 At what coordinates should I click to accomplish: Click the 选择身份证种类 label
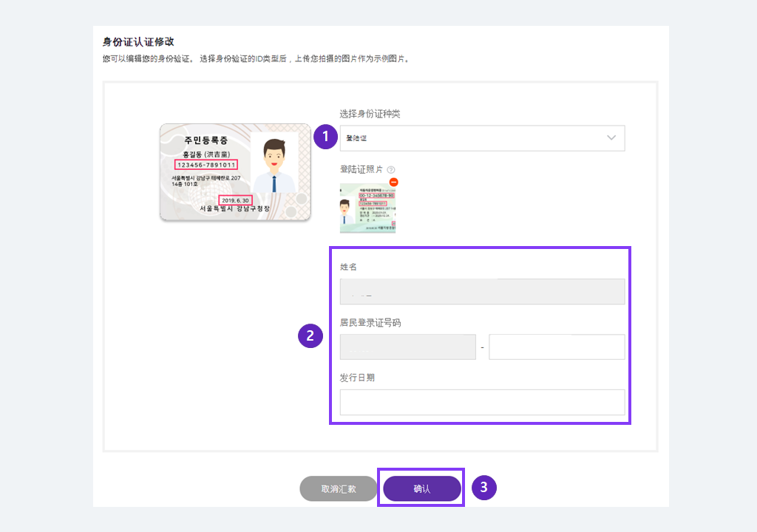pyautogui.click(x=370, y=114)
